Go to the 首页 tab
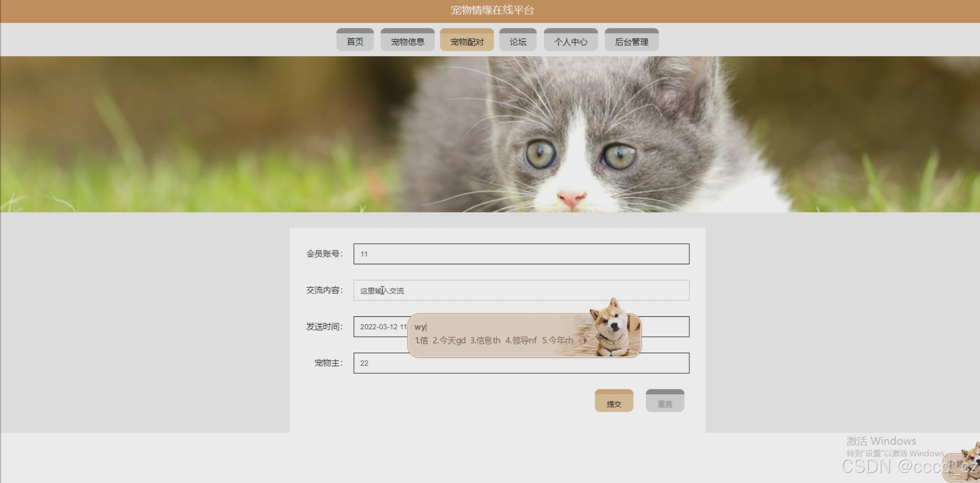The image size is (980, 483). (x=355, y=41)
